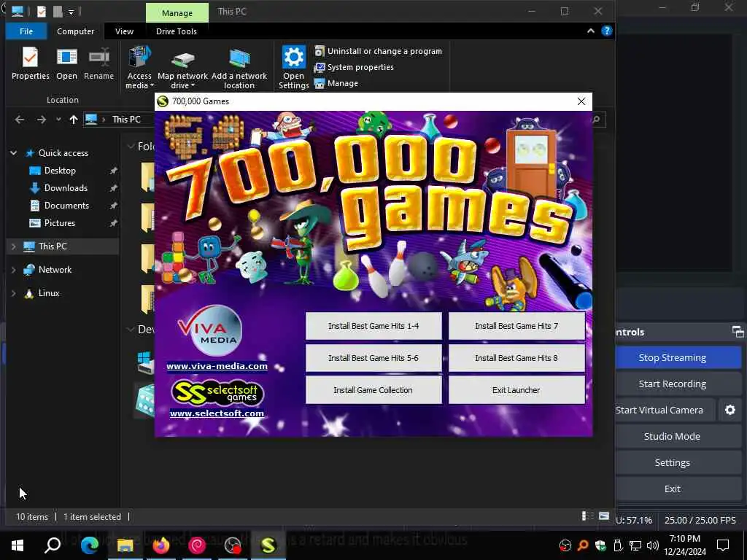The height and width of the screenshot is (560, 747).
Task: Click the Selectsoft Games logo
Action: [217, 393]
